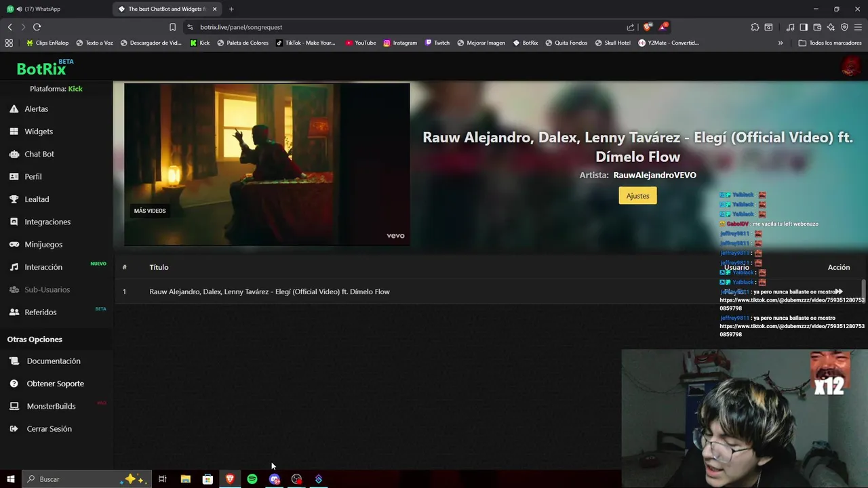This screenshot has height=488, width=868.
Task: Open the Paleta de Colores bookmark
Action: (243, 43)
